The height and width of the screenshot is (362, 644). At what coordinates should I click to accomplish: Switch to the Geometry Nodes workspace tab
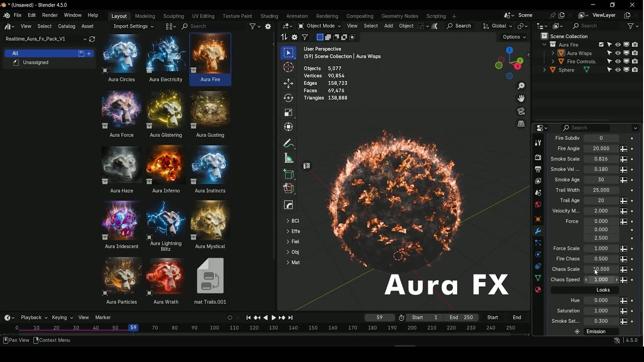pyautogui.click(x=399, y=16)
